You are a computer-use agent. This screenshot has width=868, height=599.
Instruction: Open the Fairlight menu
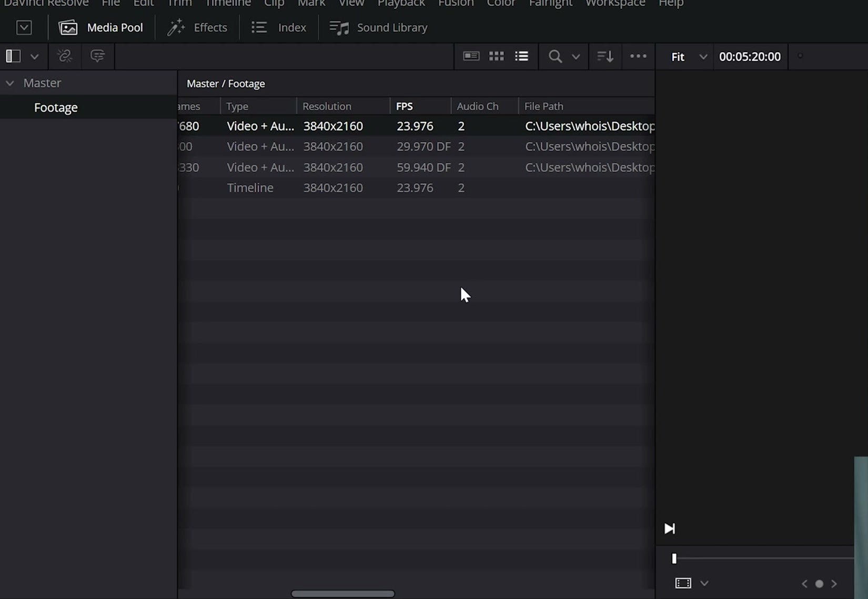pos(550,3)
